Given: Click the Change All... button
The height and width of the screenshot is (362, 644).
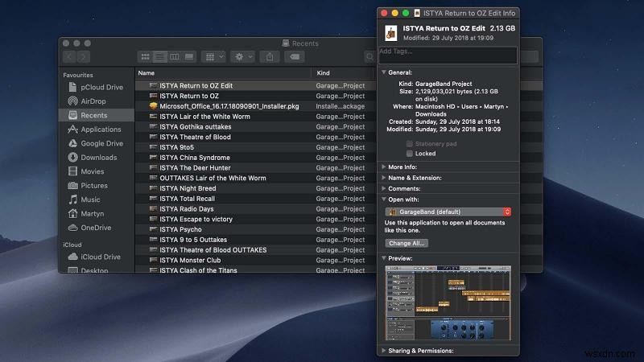Looking at the screenshot, I should [x=407, y=243].
